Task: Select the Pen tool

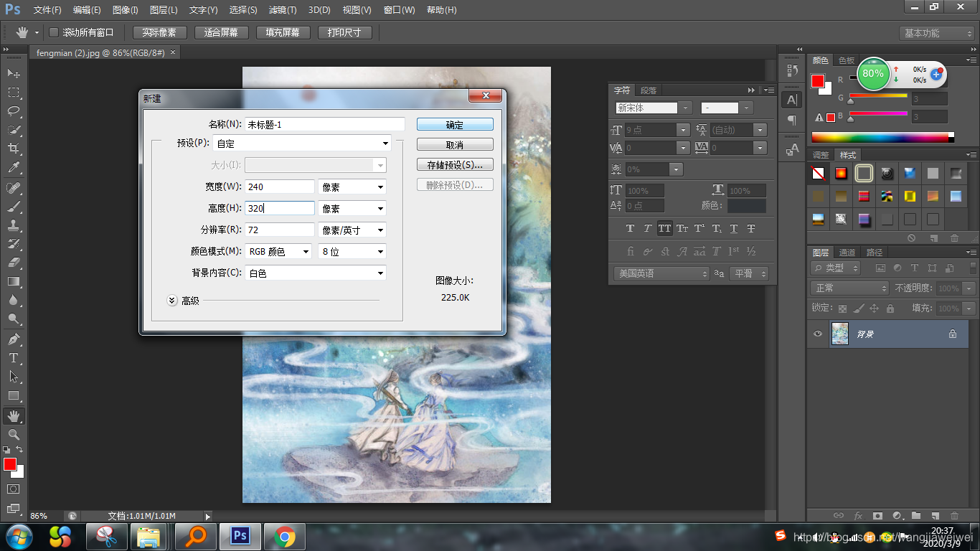Action: 14,339
